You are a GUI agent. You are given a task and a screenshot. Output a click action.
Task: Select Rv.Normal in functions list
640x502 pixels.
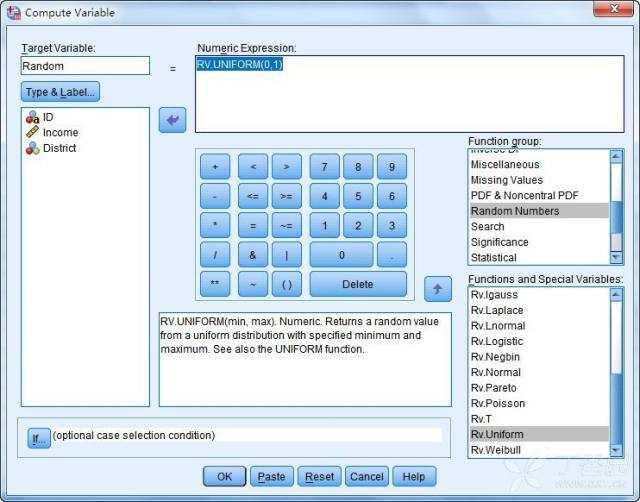click(x=495, y=372)
